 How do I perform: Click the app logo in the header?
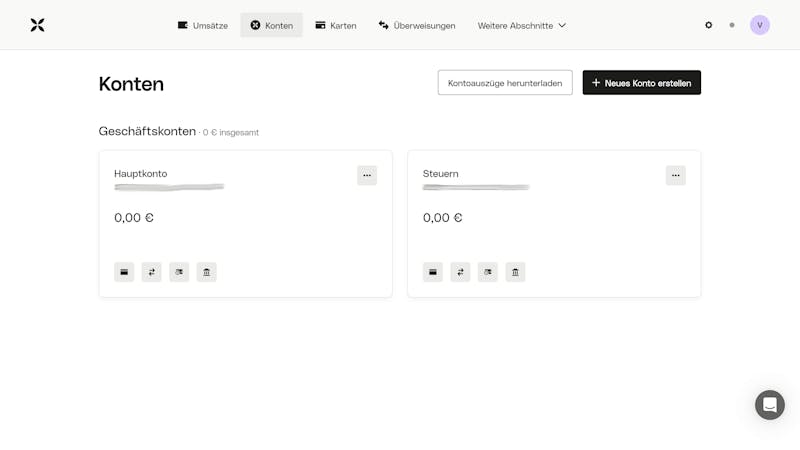click(37, 25)
